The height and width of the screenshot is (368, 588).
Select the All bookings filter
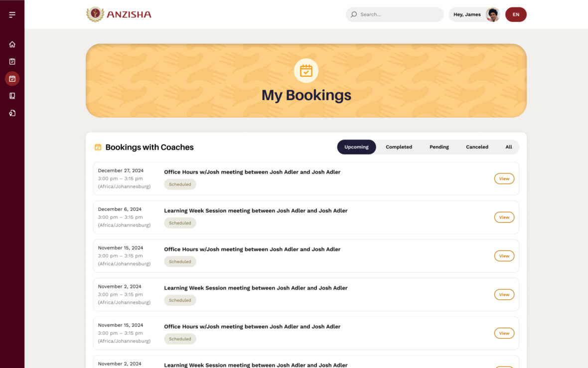click(x=509, y=147)
